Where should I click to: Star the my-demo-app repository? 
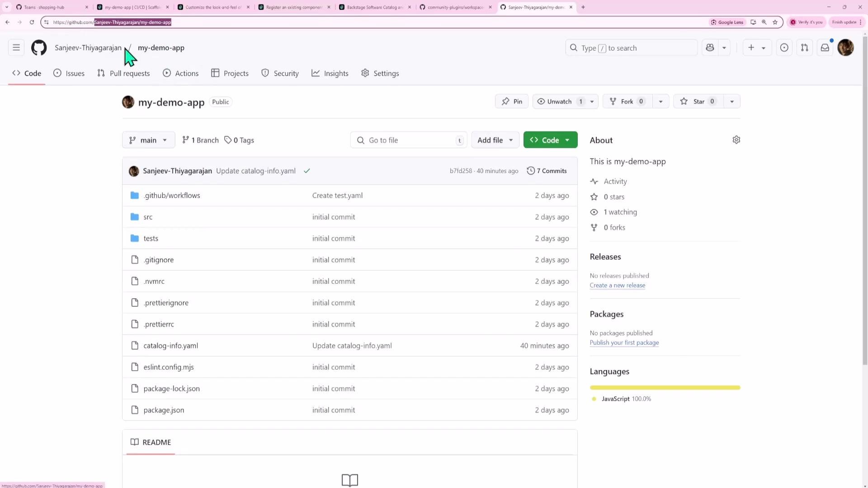[x=698, y=102]
